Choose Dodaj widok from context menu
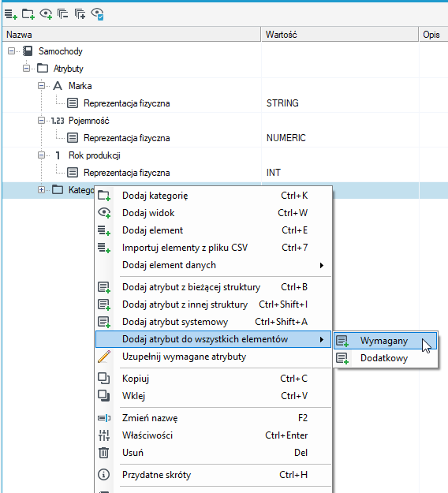Image resolution: width=448 pixels, height=493 pixels. pos(214,213)
